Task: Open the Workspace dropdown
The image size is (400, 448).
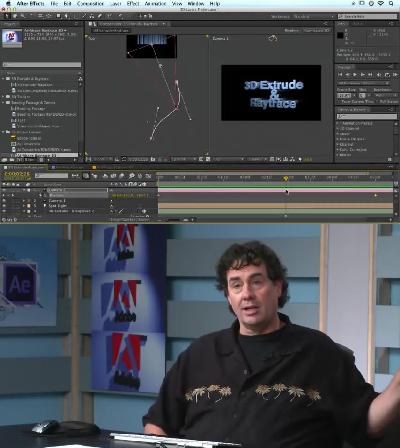Action: click(313, 16)
